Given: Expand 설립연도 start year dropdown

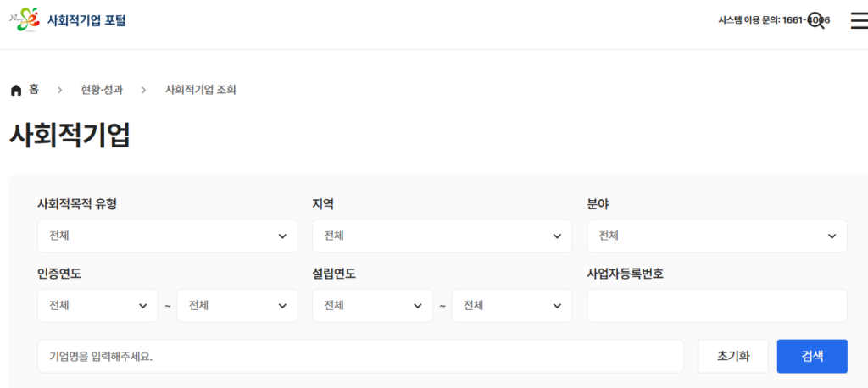Looking at the screenshot, I should point(372,306).
